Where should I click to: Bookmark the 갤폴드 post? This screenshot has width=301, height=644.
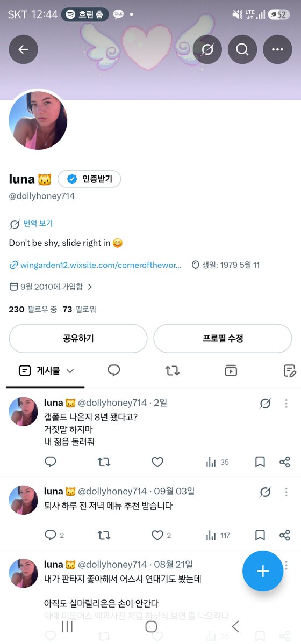coord(260,462)
